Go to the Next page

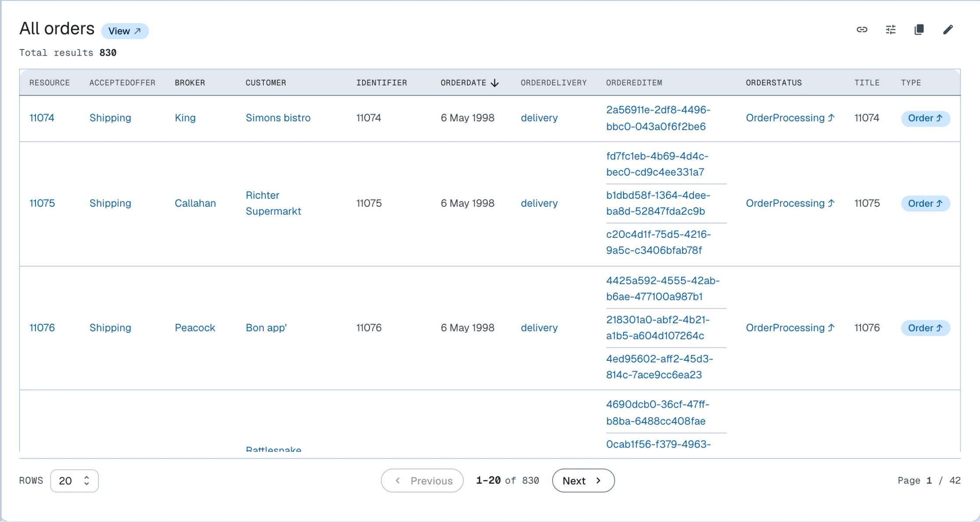[583, 481]
